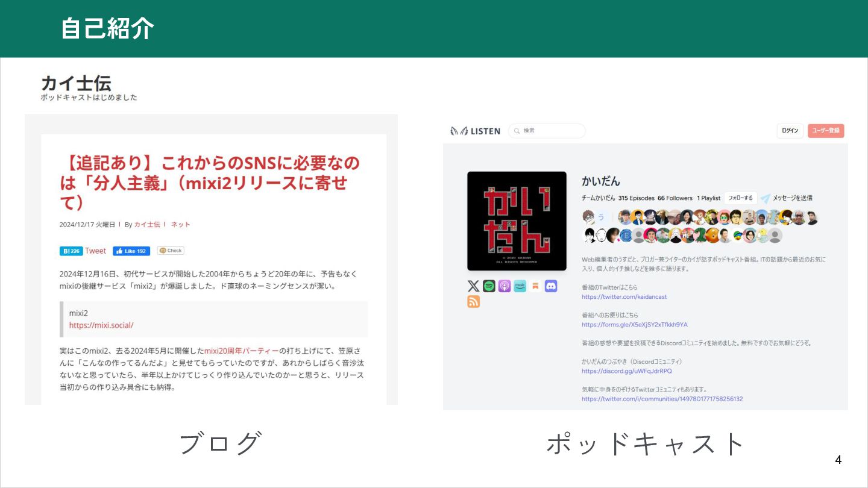
Task: Click the ログイン button
Action: pos(790,131)
